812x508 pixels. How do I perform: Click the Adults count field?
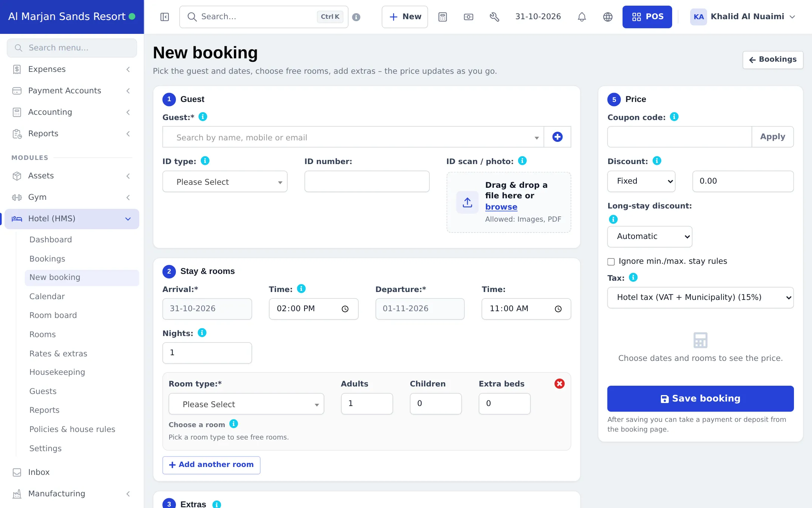point(367,404)
